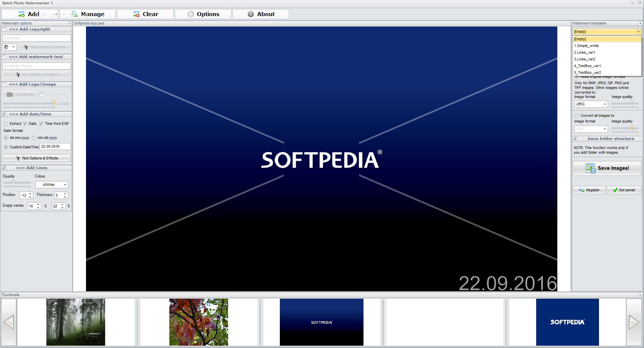Collapse the Thumbnails panel arrow
The height and width of the screenshot is (348, 644).
point(640,295)
